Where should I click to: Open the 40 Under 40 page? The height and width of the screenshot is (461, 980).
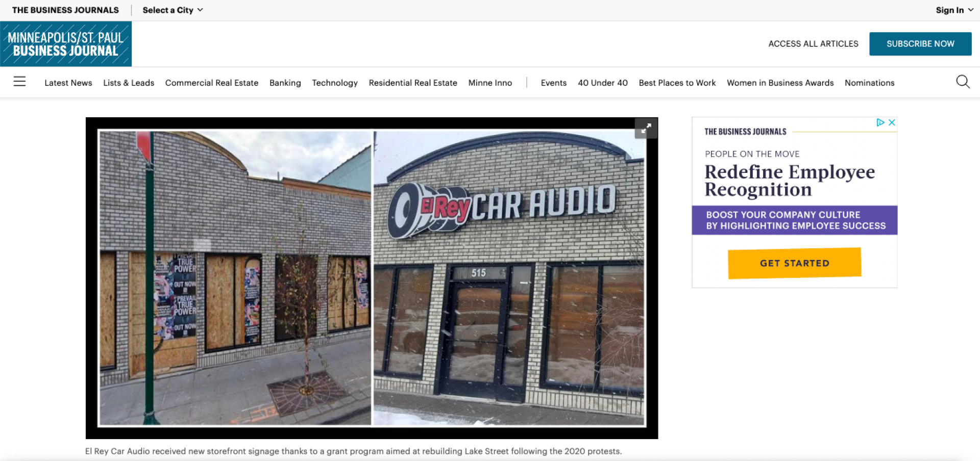(x=603, y=83)
